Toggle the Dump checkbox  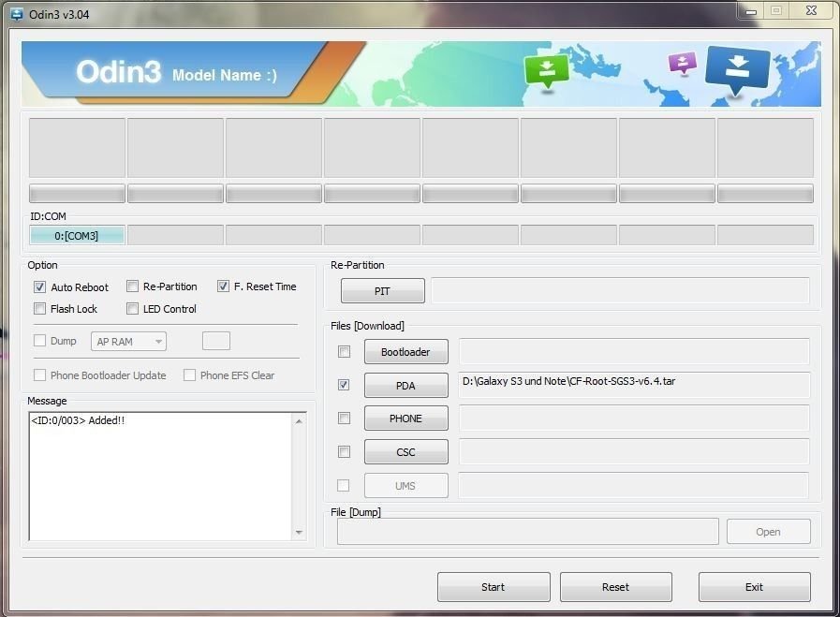(39, 341)
